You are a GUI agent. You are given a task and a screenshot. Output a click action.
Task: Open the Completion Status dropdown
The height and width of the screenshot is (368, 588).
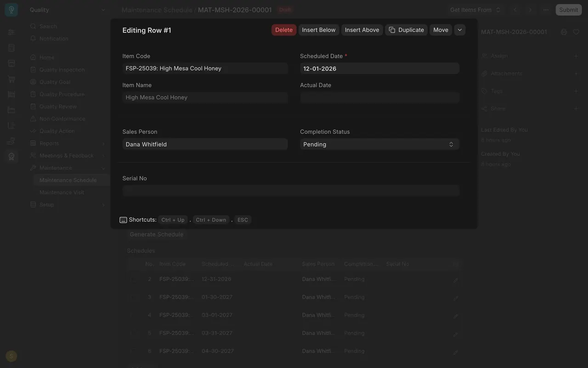pos(379,144)
